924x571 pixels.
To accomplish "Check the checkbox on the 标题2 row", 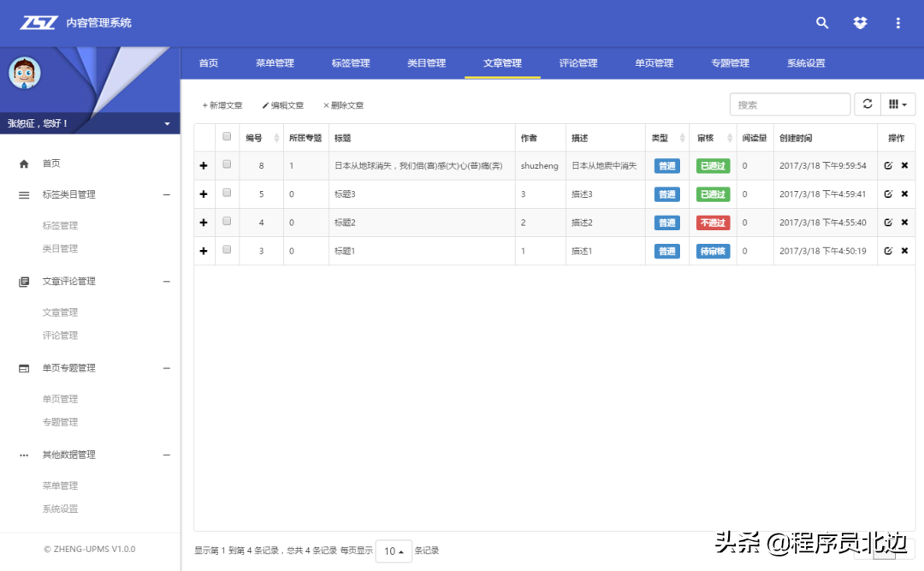I will pyautogui.click(x=226, y=223).
